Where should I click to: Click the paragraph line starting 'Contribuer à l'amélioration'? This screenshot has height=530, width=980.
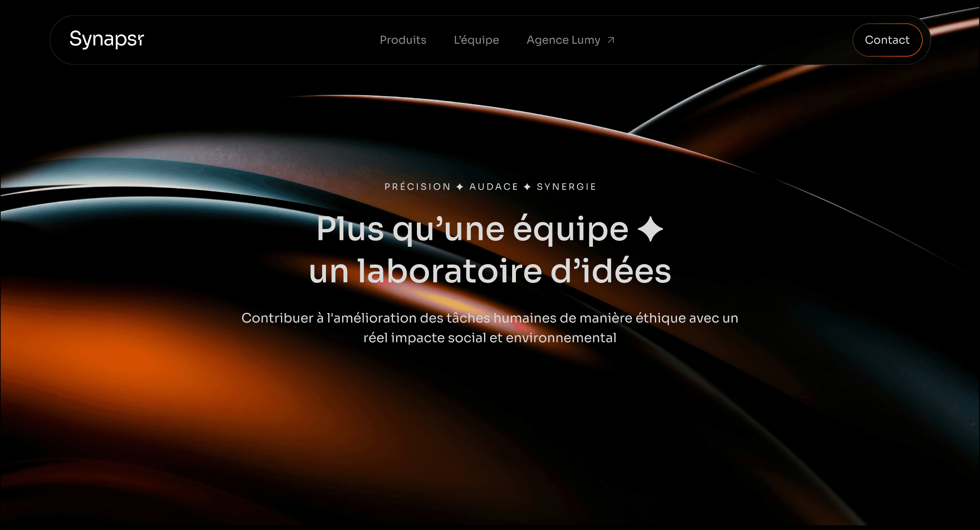point(490,318)
